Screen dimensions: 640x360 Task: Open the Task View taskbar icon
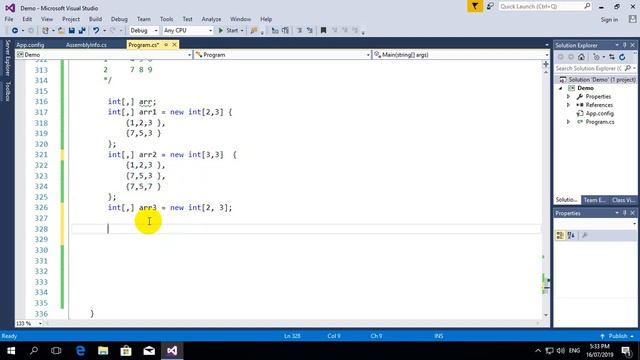click(x=56, y=351)
